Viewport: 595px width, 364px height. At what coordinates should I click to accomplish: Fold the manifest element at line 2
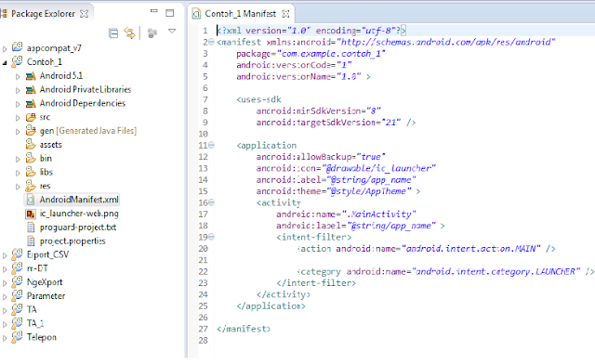[211, 42]
